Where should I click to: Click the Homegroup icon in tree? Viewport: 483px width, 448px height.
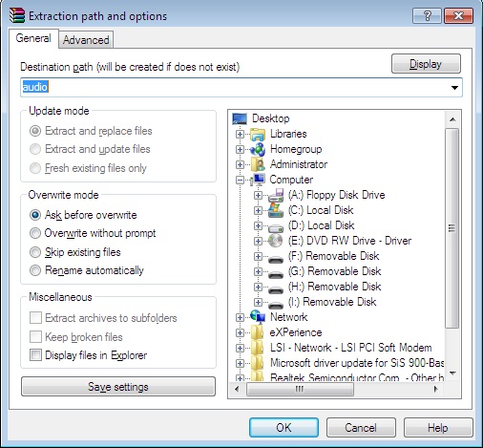(x=258, y=149)
